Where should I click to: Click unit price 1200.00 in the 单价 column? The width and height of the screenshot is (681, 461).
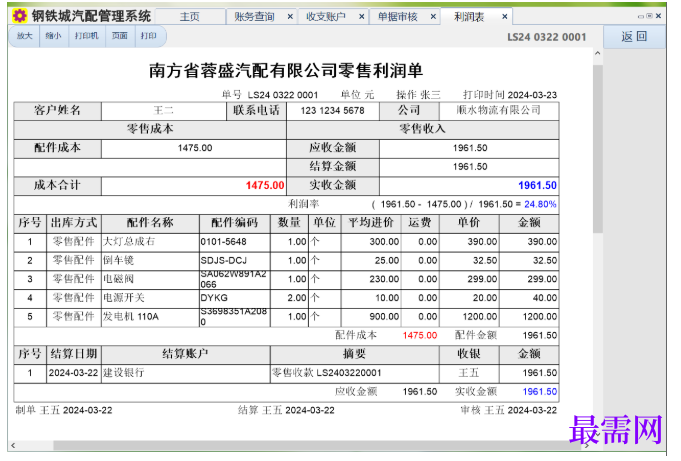point(480,316)
